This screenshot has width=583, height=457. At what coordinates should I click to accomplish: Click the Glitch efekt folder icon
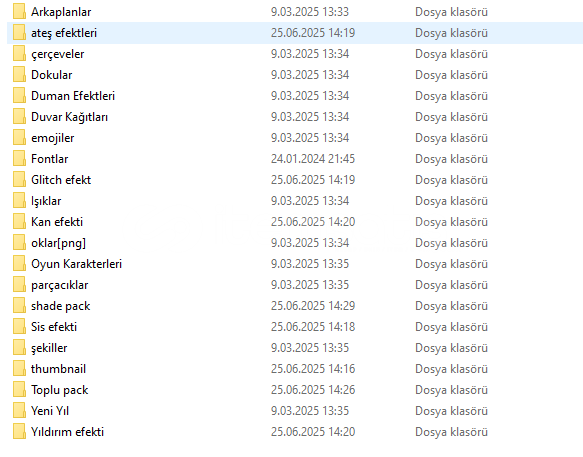pos(19,180)
